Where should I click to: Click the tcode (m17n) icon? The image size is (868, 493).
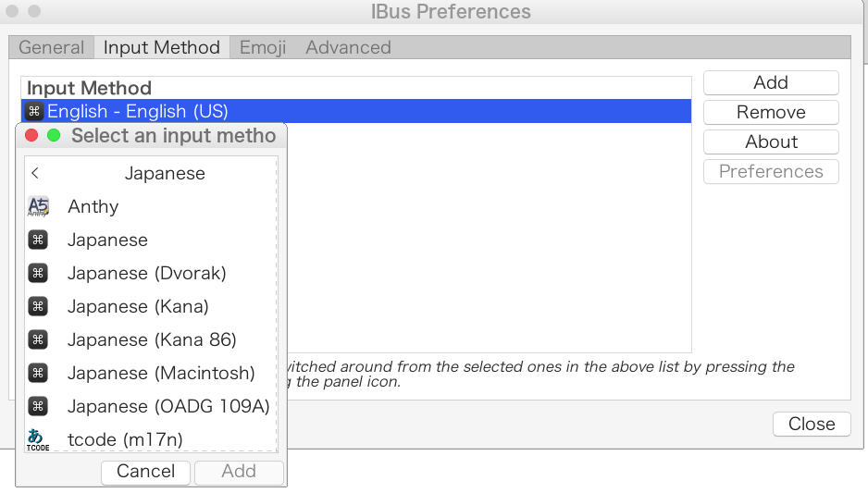[38, 439]
